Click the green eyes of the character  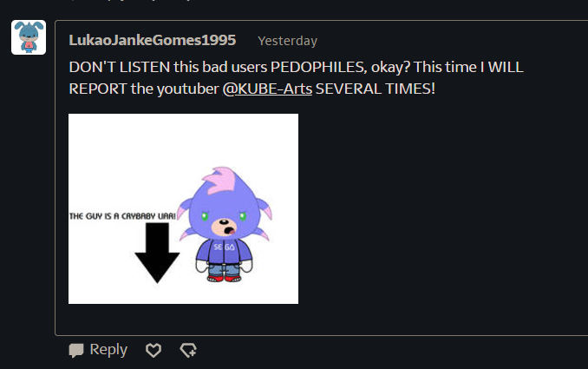coord(224,216)
